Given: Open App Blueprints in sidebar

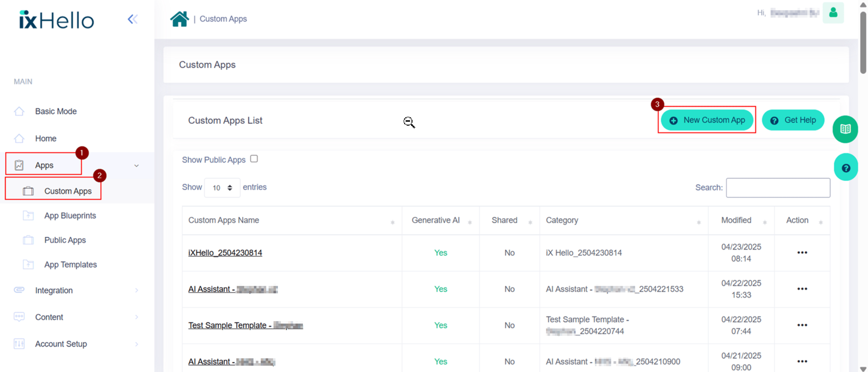Looking at the screenshot, I should (x=70, y=216).
